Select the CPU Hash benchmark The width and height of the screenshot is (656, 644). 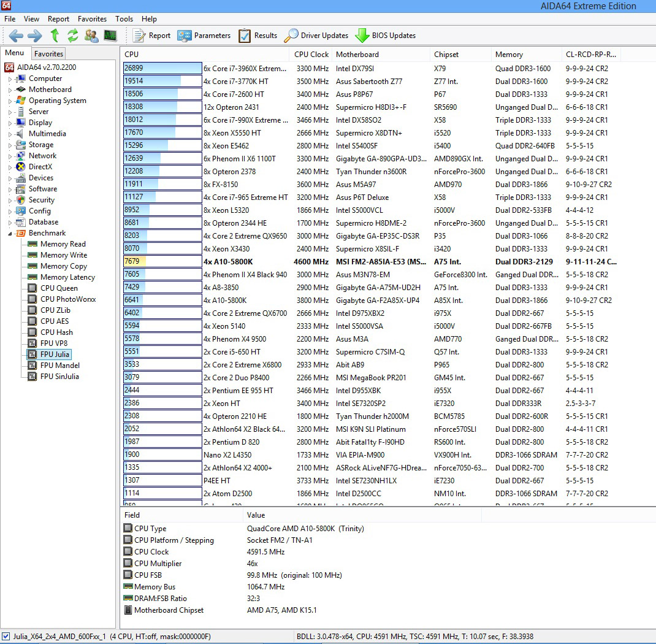tap(50, 332)
